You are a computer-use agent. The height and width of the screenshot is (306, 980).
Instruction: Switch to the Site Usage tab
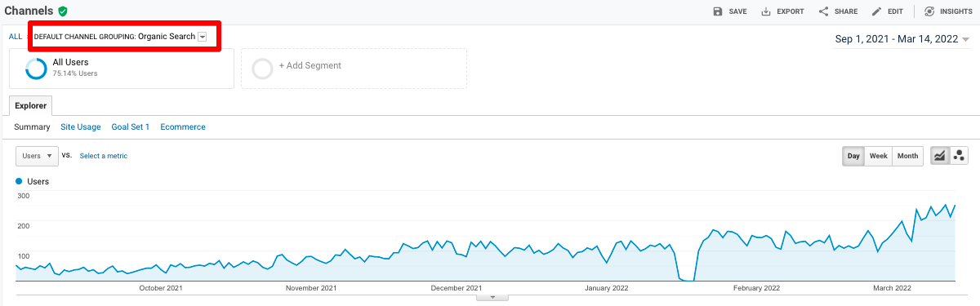[x=81, y=127]
